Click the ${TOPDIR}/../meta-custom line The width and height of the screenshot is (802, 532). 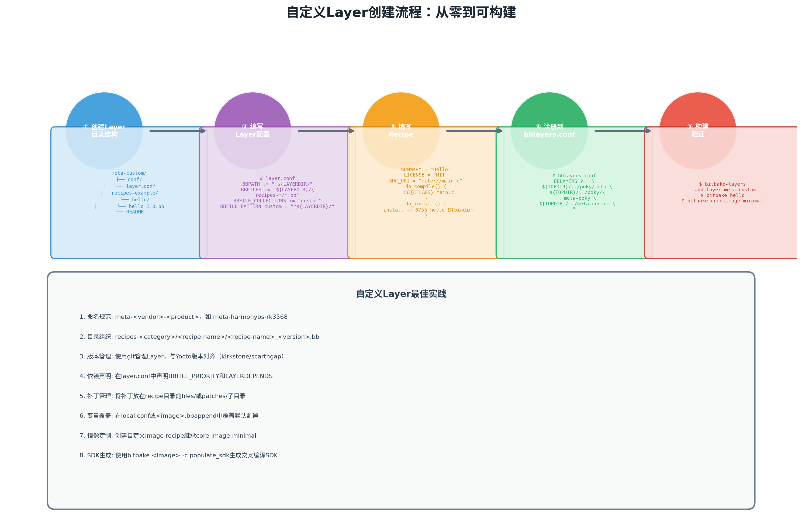pos(577,204)
